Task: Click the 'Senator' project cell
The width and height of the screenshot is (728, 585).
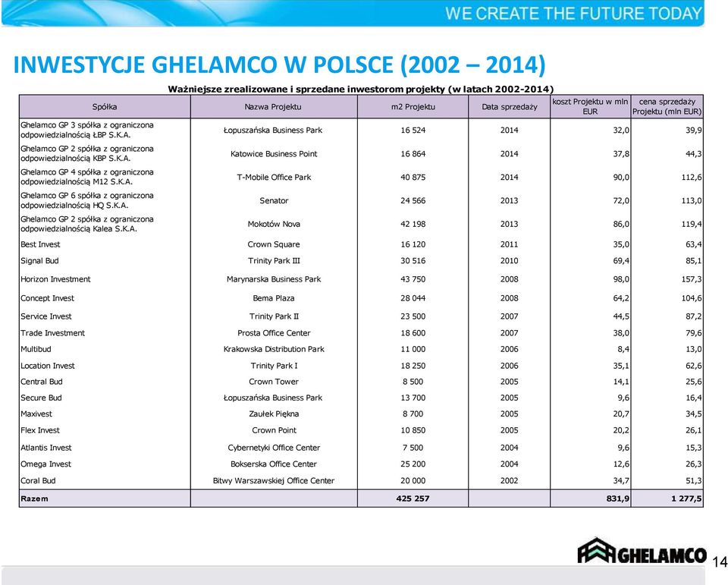Action: (274, 201)
